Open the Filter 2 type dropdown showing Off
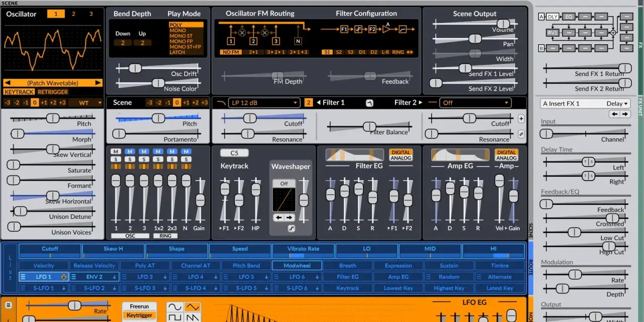 (475, 103)
